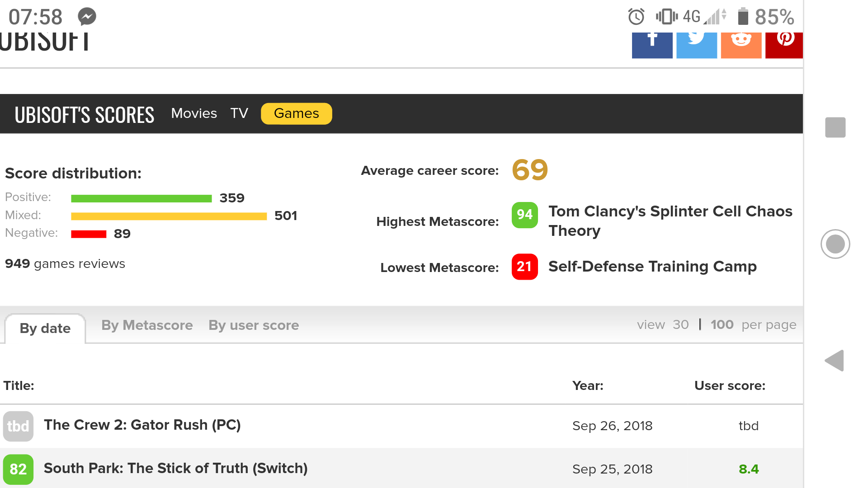
Task: Switch scores to Movies
Action: (x=193, y=113)
